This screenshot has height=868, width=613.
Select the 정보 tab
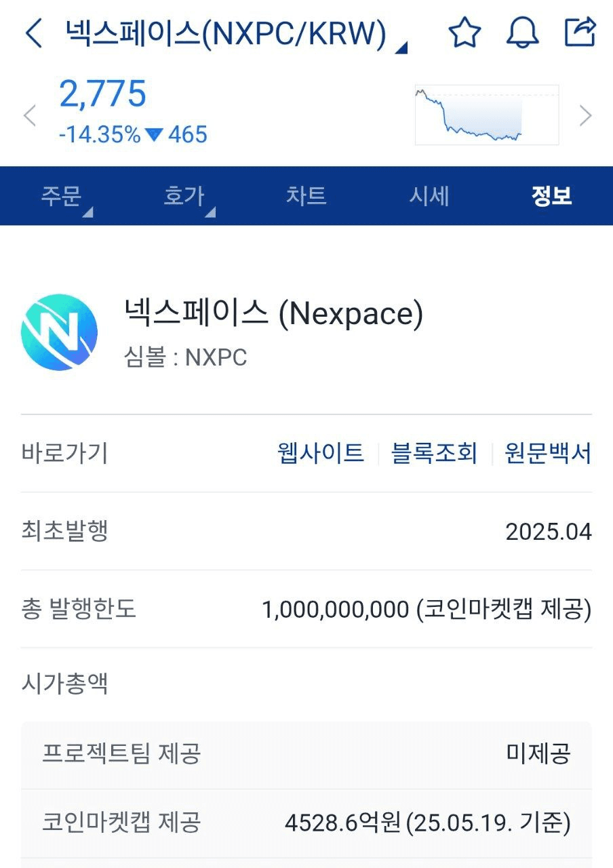pyautogui.click(x=551, y=196)
